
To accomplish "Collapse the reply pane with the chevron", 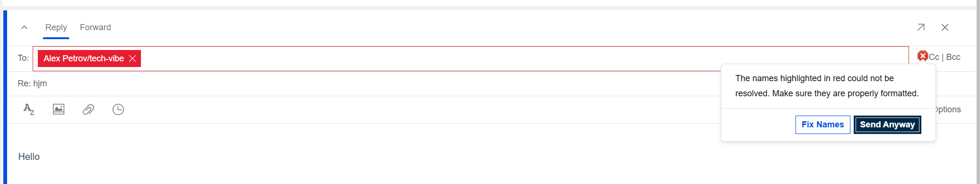I will pos(25,27).
